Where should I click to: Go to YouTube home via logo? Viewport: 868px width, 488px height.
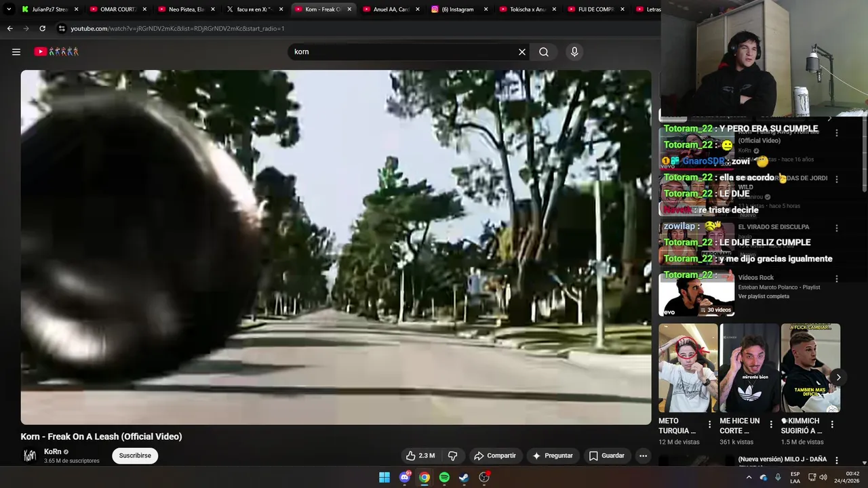[x=57, y=52]
